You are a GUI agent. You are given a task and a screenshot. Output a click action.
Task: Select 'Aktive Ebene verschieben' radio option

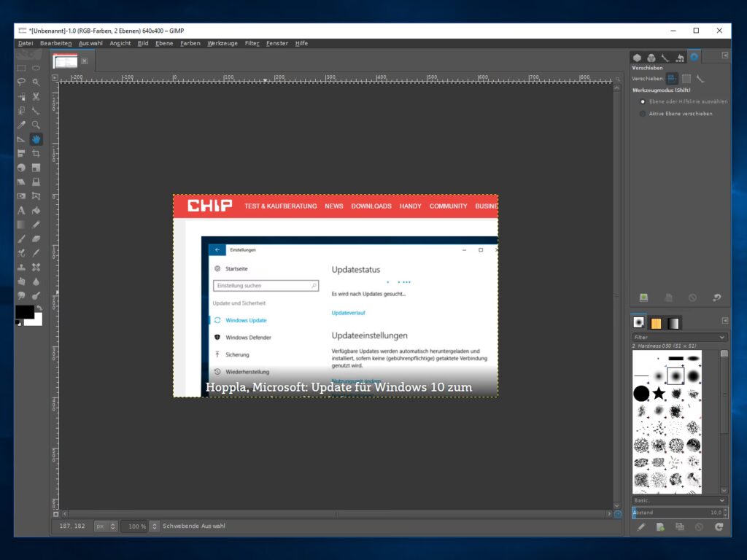pos(643,114)
